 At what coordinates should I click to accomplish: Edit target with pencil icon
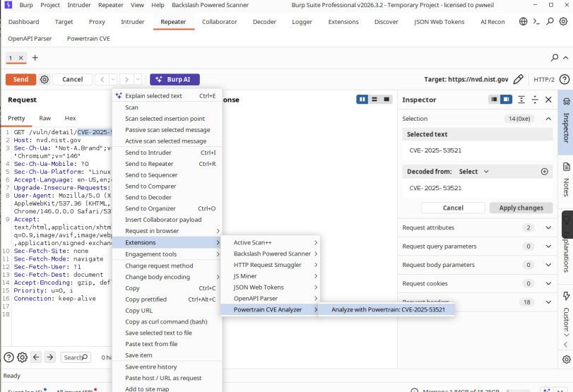click(x=518, y=79)
